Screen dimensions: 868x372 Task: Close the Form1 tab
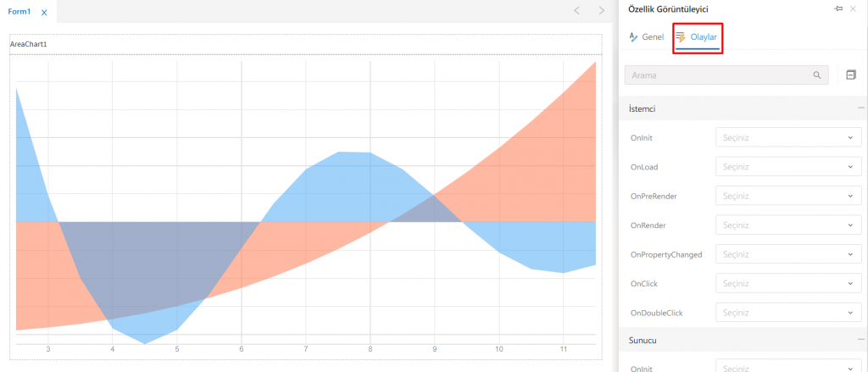[44, 12]
